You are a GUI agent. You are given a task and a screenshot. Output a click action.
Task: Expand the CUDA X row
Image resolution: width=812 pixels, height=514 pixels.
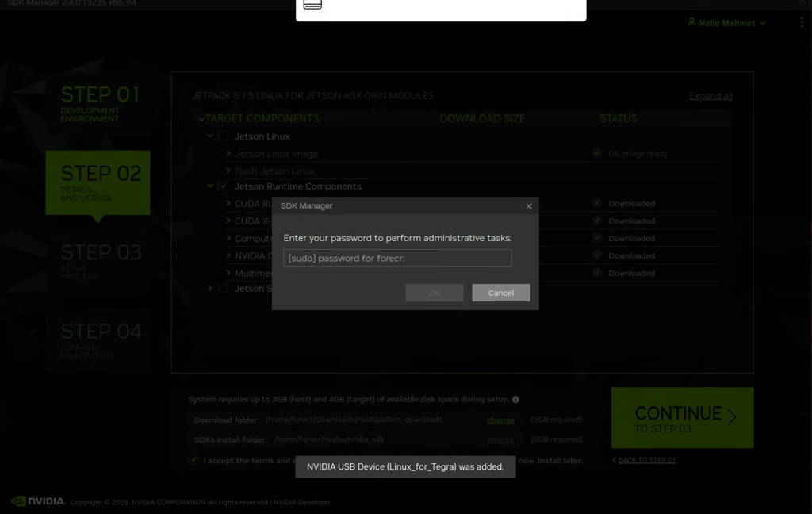pos(228,221)
